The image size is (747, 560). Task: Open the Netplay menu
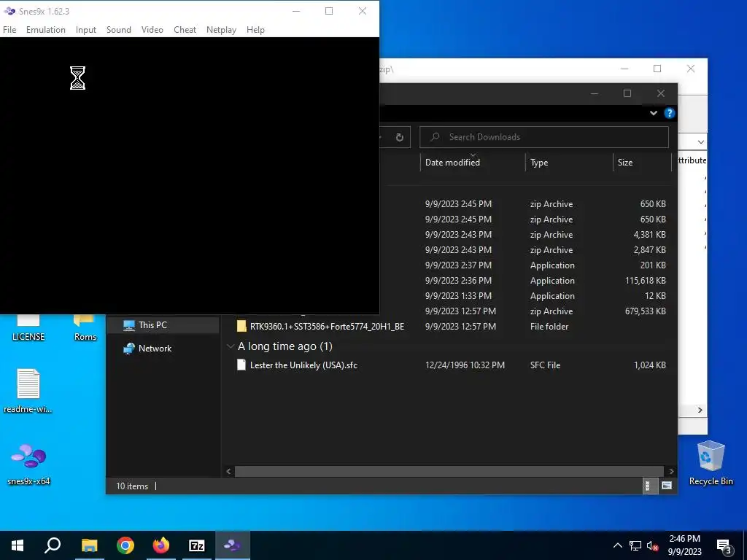221,29
